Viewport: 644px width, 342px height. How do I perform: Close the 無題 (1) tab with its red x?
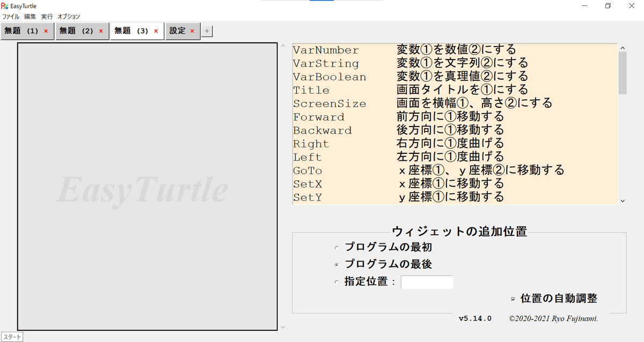[46, 31]
